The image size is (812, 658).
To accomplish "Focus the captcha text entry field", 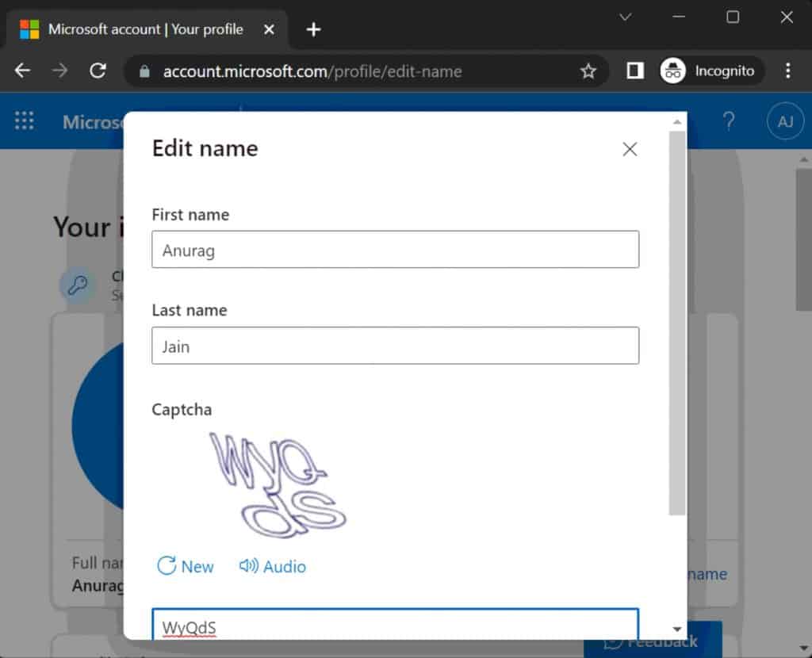I will point(395,625).
